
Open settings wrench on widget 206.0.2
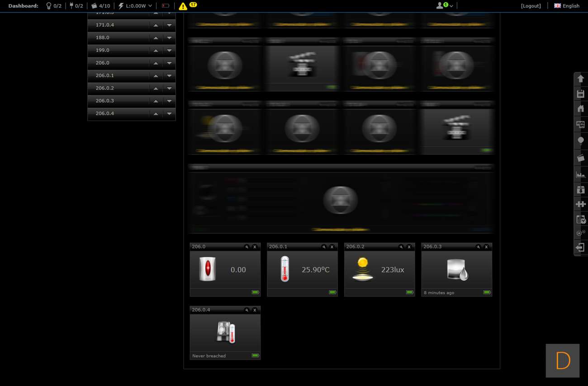401,247
